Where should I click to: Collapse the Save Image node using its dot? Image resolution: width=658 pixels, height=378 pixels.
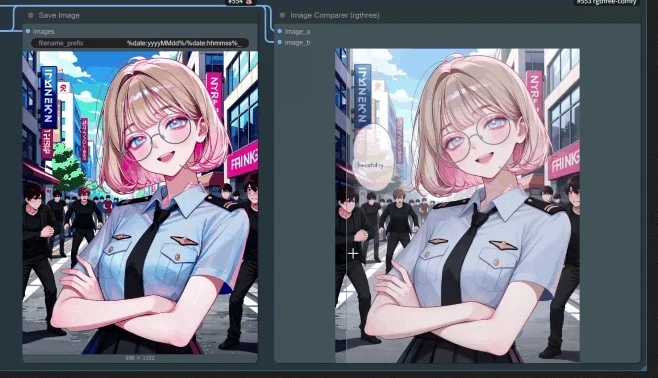click(x=30, y=16)
